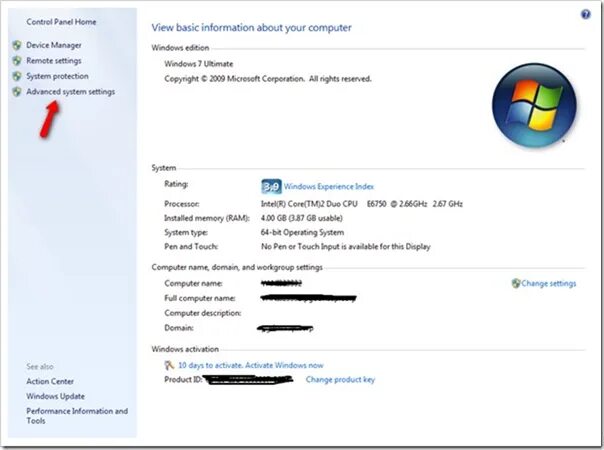Screen dimensions: 604x450
Task: Select the Microsoft copyright notice text
Action: click(x=268, y=79)
